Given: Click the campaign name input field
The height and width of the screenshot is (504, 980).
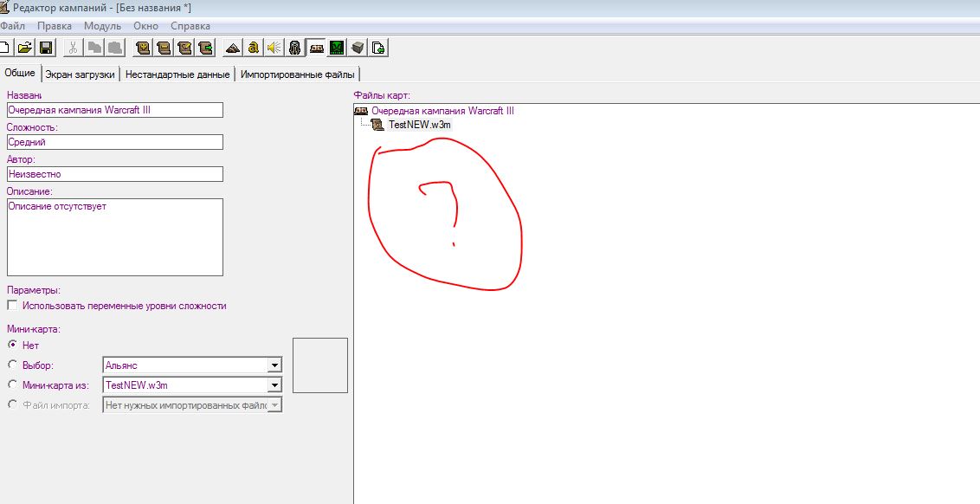Looking at the screenshot, I should click(115, 110).
